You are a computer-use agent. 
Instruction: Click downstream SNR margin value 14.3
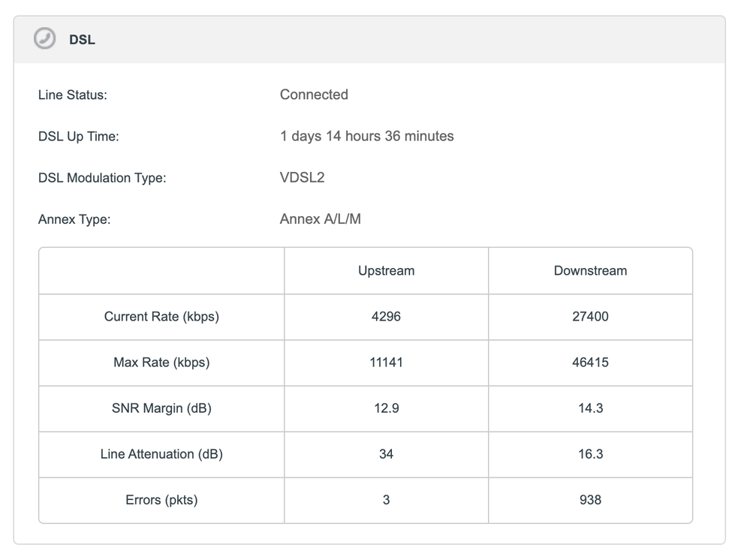[590, 408]
